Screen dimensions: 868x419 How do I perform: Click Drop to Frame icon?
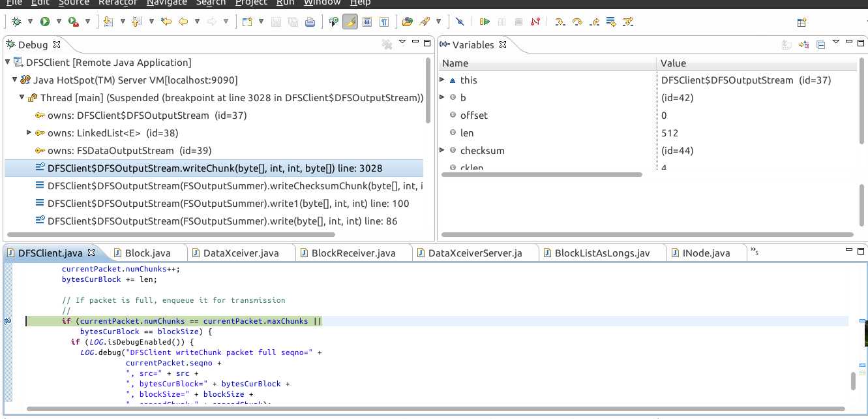[611, 22]
